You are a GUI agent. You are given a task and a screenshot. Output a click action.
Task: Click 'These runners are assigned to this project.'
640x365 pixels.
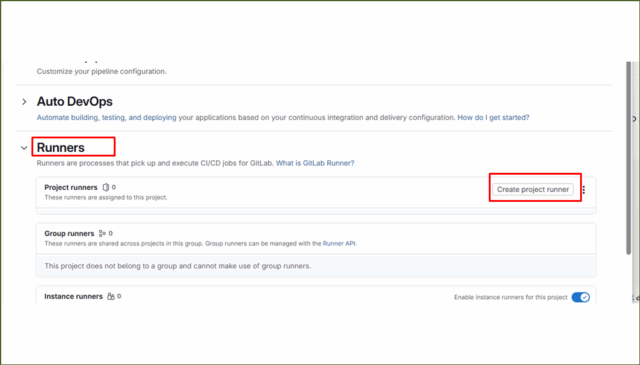pyautogui.click(x=106, y=197)
